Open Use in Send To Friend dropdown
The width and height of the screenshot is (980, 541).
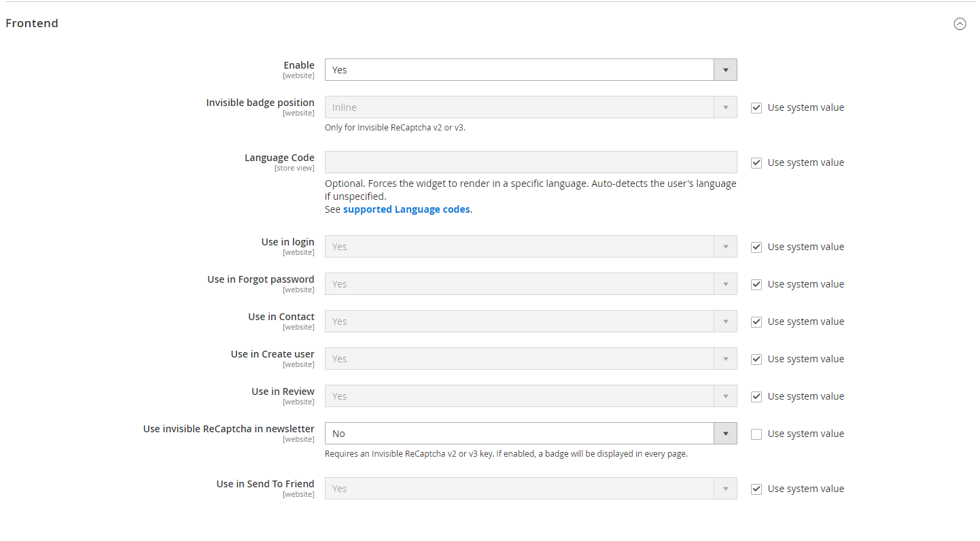tap(531, 489)
